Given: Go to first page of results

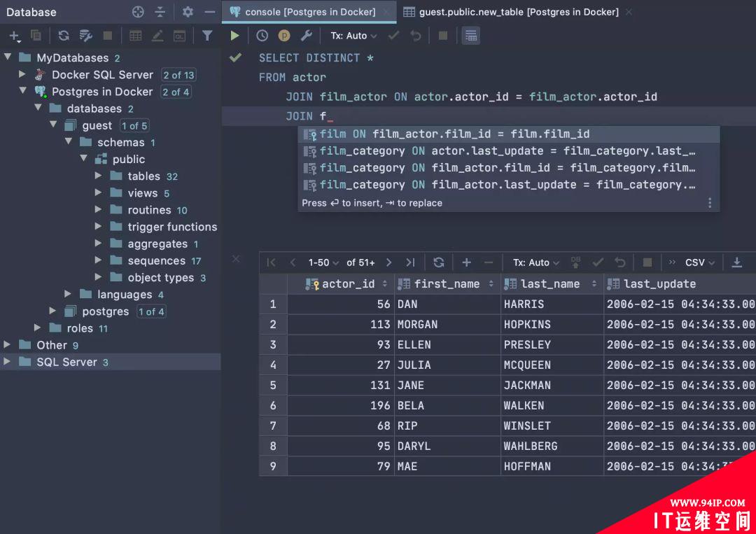Looking at the screenshot, I should point(271,262).
